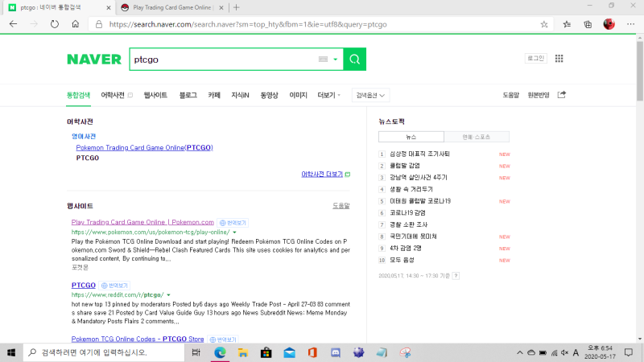Open the Microsoft Store icon in the taskbar
The height and width of the screenshot is (362, 644).
click(265, 352)
